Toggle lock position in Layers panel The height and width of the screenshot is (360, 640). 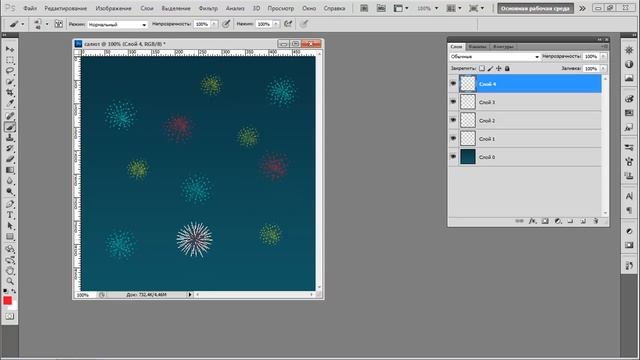[499, 69]
